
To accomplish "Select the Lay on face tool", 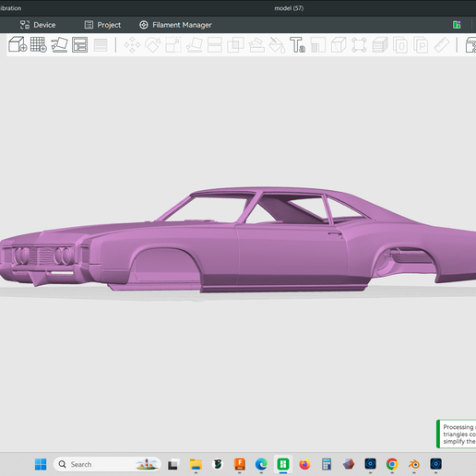I will pos(195,45).
